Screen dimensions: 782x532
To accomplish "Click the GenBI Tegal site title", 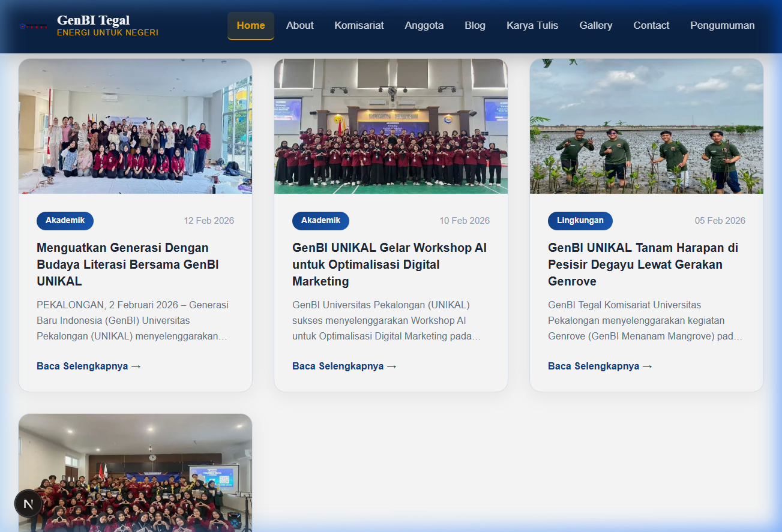I will [94, 20].
